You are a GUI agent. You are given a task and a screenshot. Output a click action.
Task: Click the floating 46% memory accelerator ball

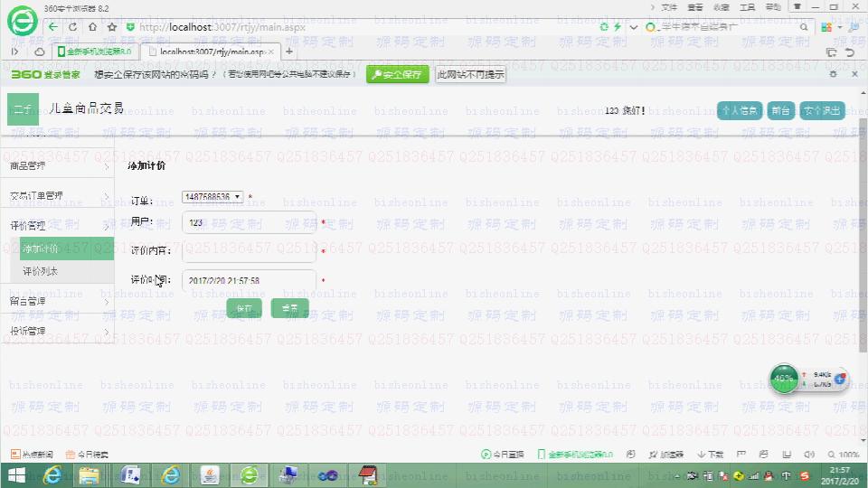click(x=784, y=379)
